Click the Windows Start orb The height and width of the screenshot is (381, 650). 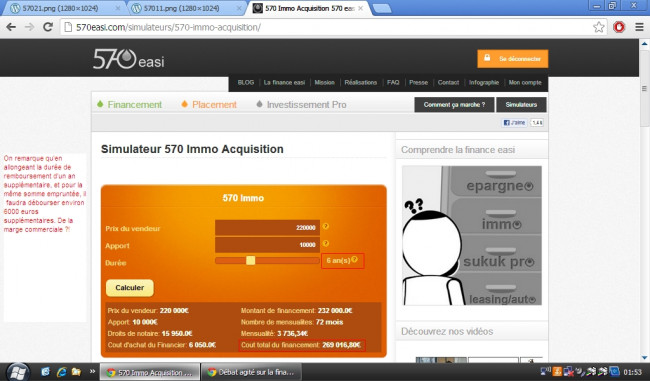18,372
